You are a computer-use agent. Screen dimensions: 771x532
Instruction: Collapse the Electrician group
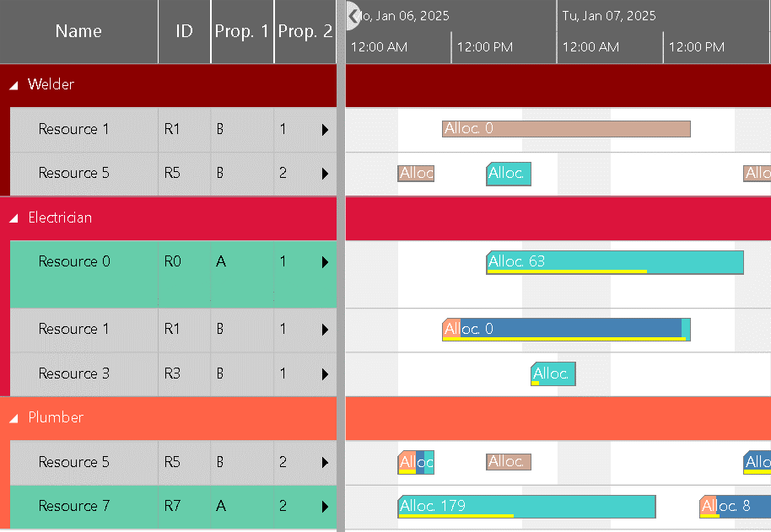pos(12,217)
